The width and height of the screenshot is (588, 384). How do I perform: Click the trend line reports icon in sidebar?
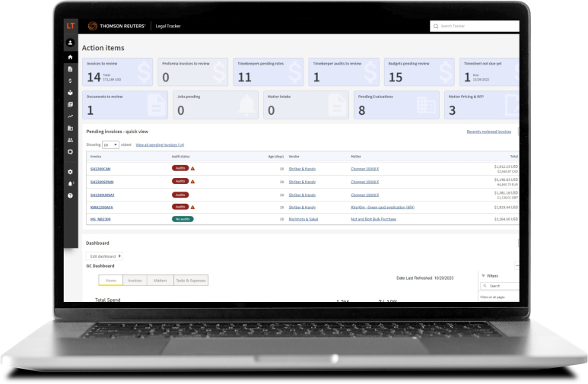click(70, 116)
